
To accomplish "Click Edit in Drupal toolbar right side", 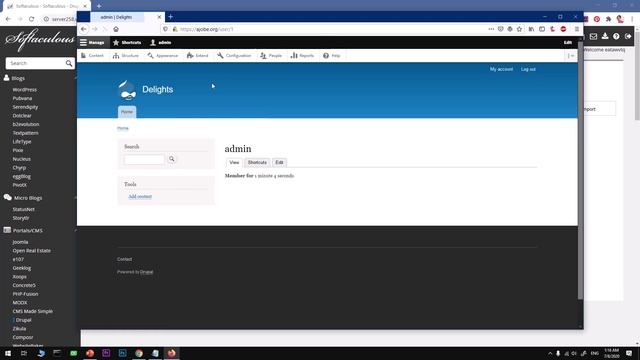I will (568, 42).
